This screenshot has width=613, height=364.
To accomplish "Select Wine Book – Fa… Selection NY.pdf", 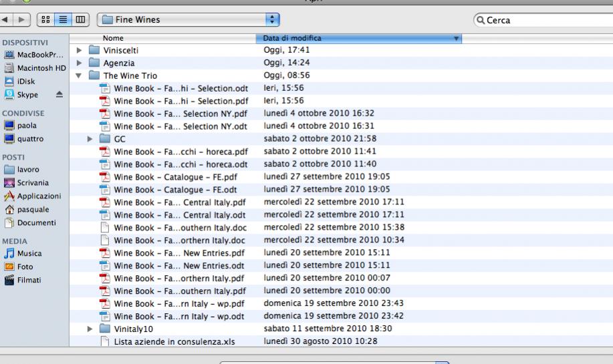I will tap(174, 114).
